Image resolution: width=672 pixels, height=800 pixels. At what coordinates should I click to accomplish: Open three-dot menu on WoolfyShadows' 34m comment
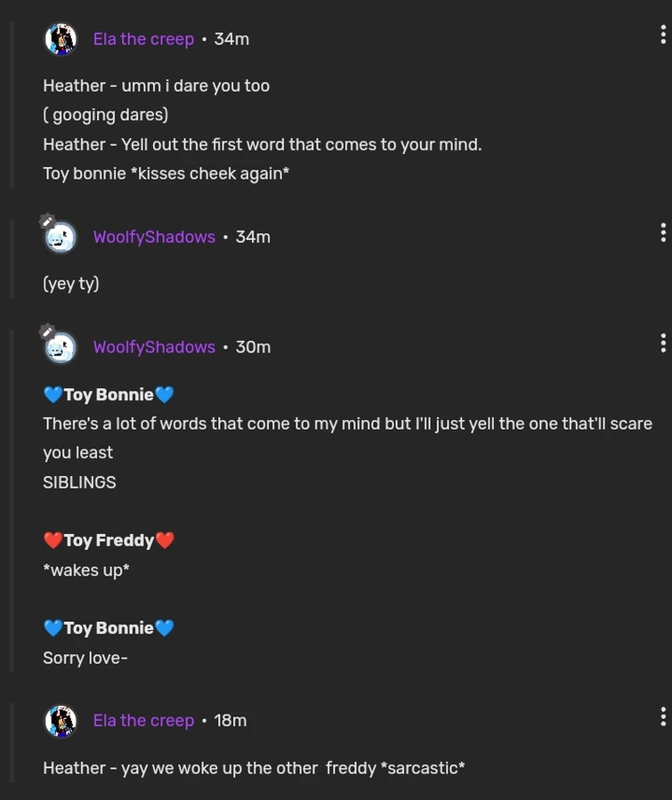tap(662, 233)
